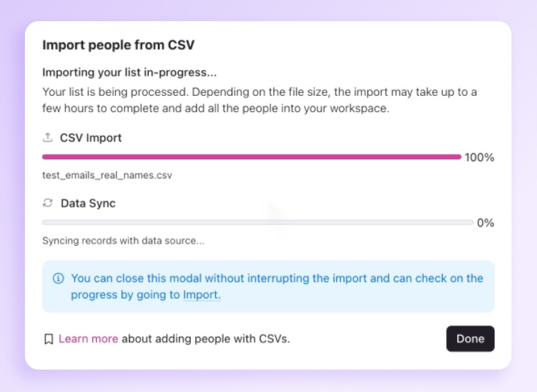Click the 'Syncing records with data source...' status text
The width and height of the screenshot is (537, 392).
point(123,241)
